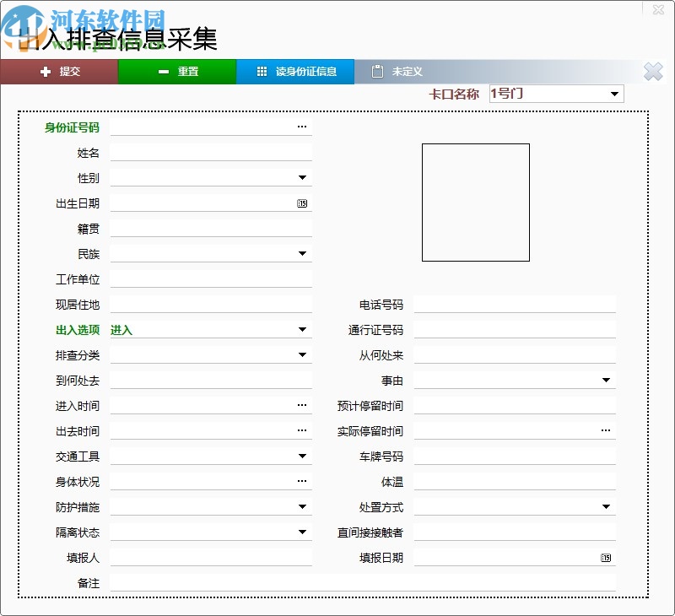Expand the 性别 dropdown

tap(301, 177)
